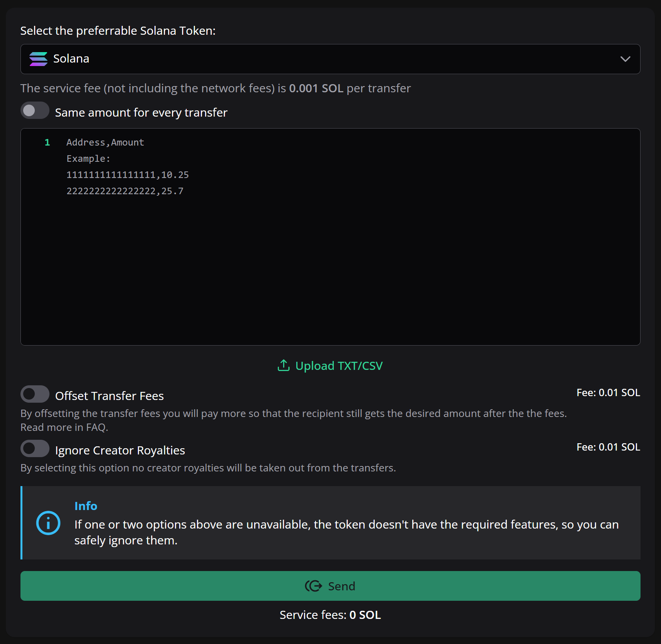This screenshot has height=644, width=661.
Task: Click the green Send button
Action: pos(330,586)
